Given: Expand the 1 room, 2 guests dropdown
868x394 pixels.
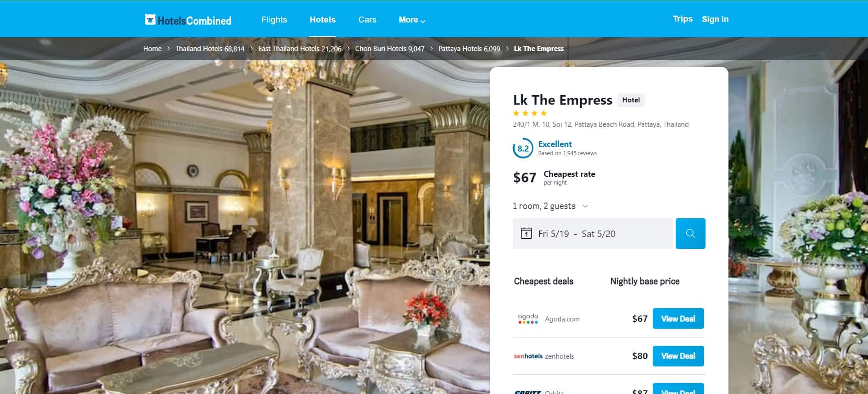Looking at the screenshot, I should point(550,206).
